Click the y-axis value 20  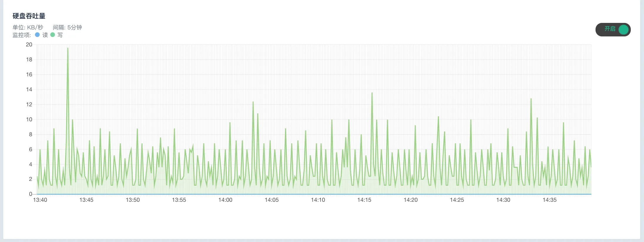pos(29,45)
